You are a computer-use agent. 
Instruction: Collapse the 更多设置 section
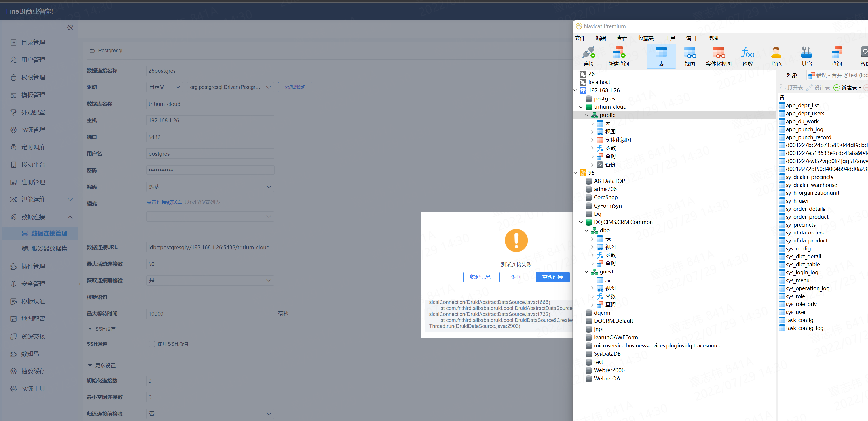point(90,365)
